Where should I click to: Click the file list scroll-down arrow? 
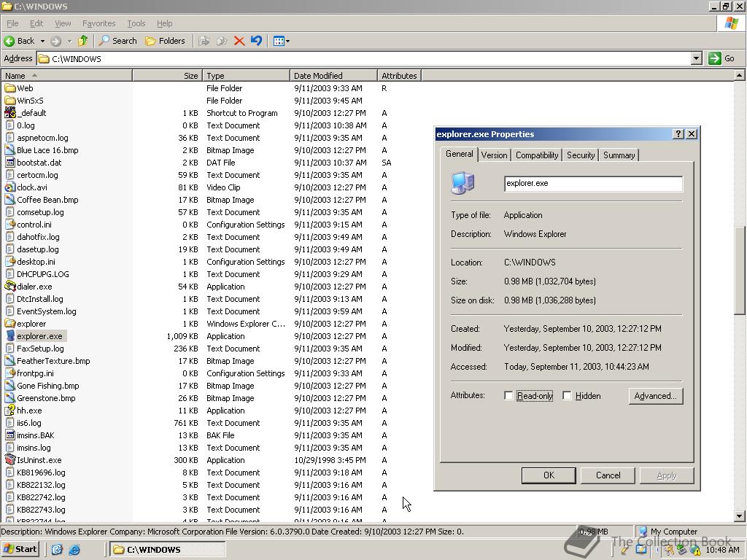(739, 516)
